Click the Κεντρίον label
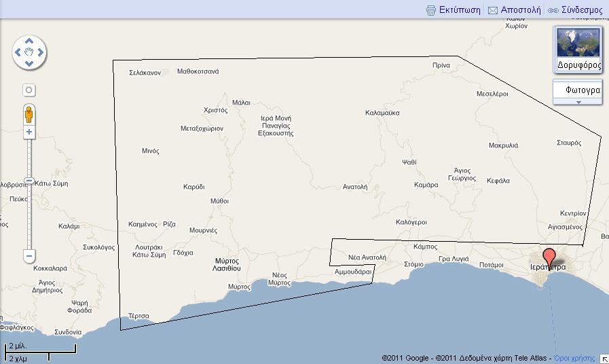609x364 pixels. point(573,213)
